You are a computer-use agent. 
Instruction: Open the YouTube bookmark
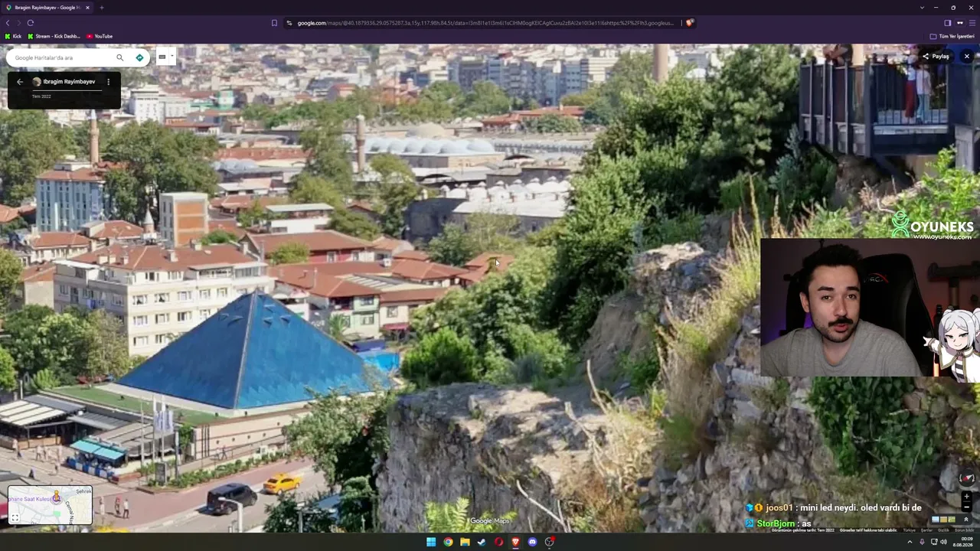pyautogui.click(x=100, y=36)
